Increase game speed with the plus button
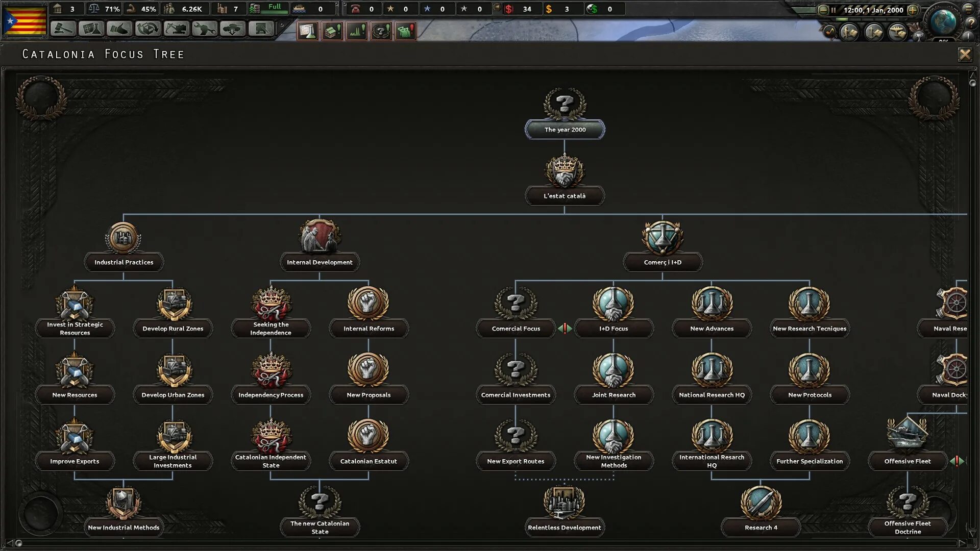The height and width of the screenshot is (551, 980). (913, 10)
